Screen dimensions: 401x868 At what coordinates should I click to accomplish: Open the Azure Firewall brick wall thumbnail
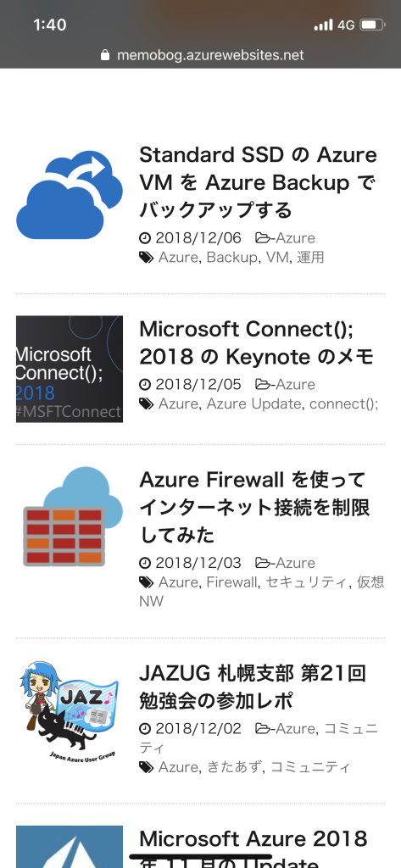pos(70,517)
